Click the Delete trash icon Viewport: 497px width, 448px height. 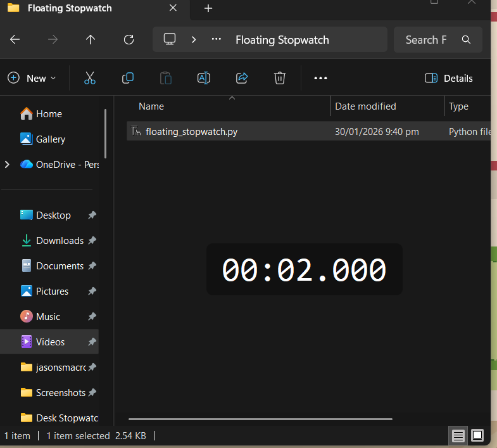click(279, 78)
